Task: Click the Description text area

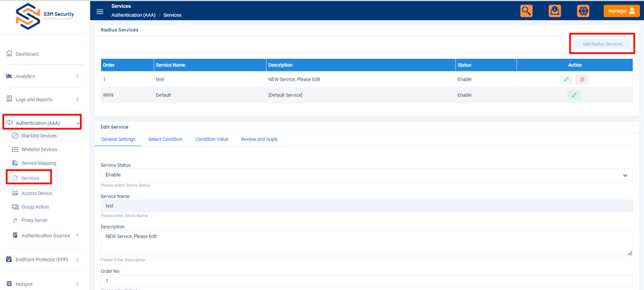Action: [367, 242]
